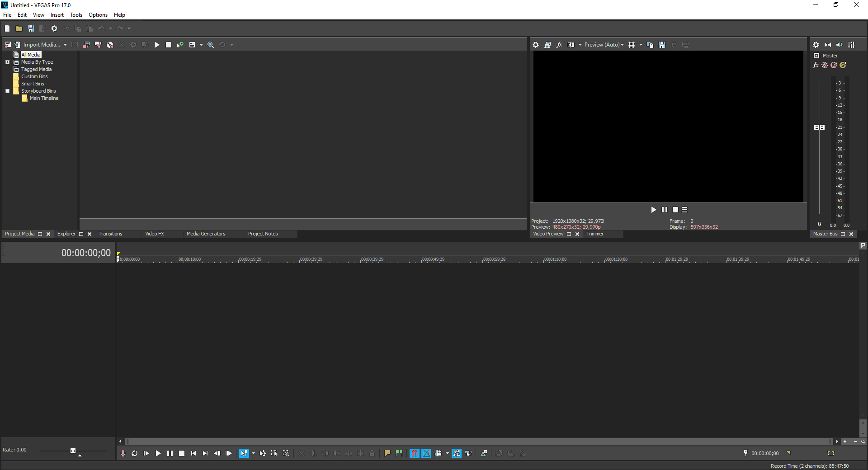Click the Record microphone button in transport bar

click(123, 453)
